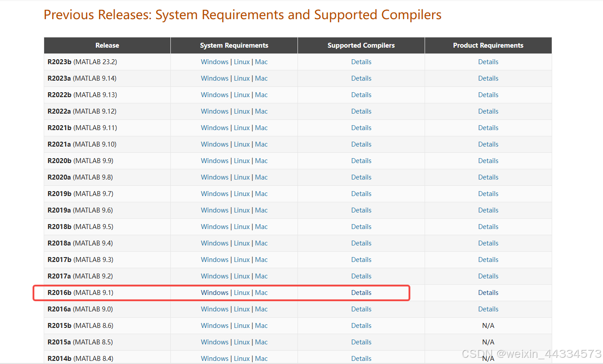Open Mac requirements for R2020a

pyautogui.click(x=261, y=177)
